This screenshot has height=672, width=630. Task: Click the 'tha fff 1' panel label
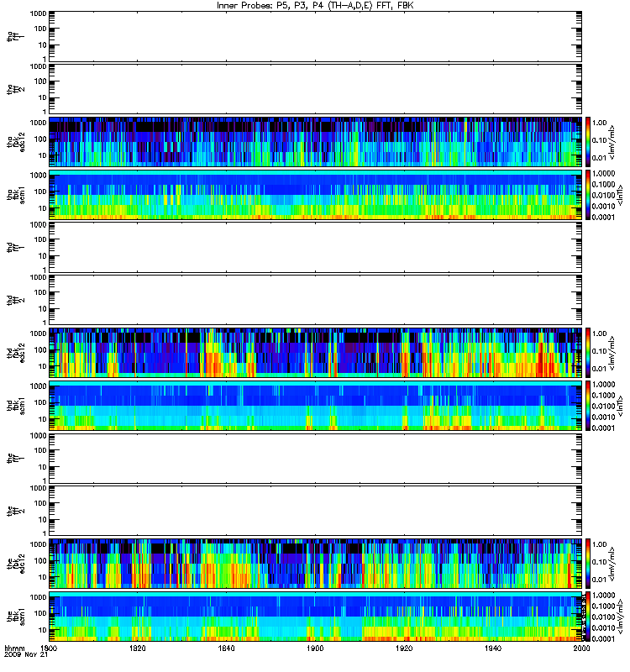point(15,36)
